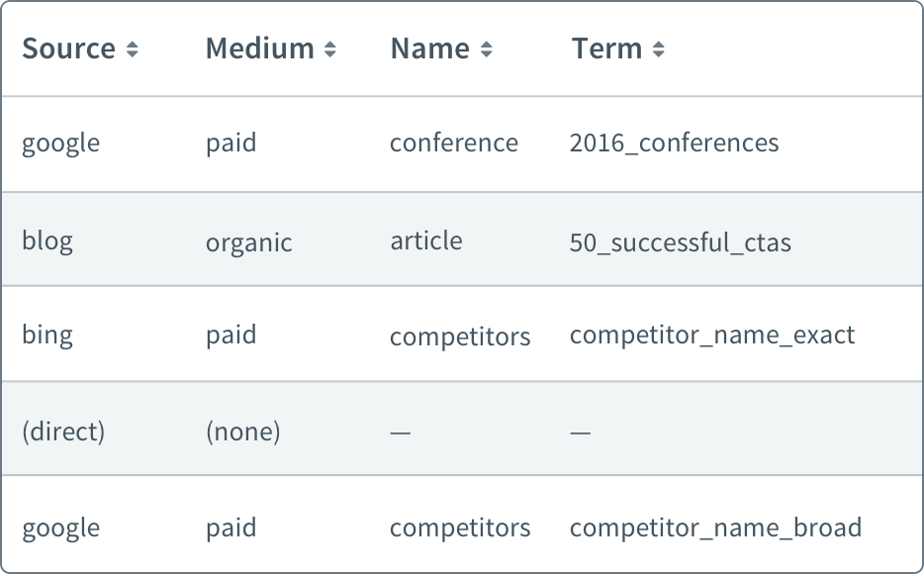The image size is (924, 574).
Task: Select the blog source cell
Action: pyautogui.click(x=47, y=241)
